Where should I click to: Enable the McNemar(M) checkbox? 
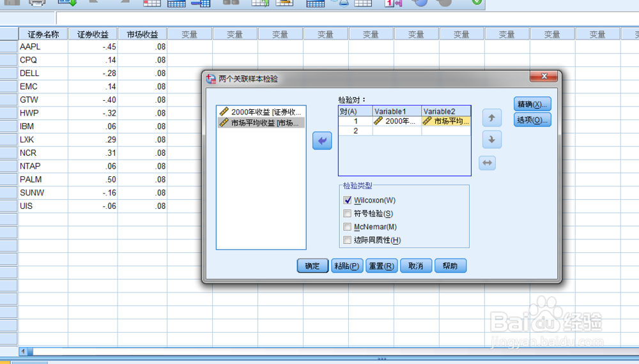(347, 227)
